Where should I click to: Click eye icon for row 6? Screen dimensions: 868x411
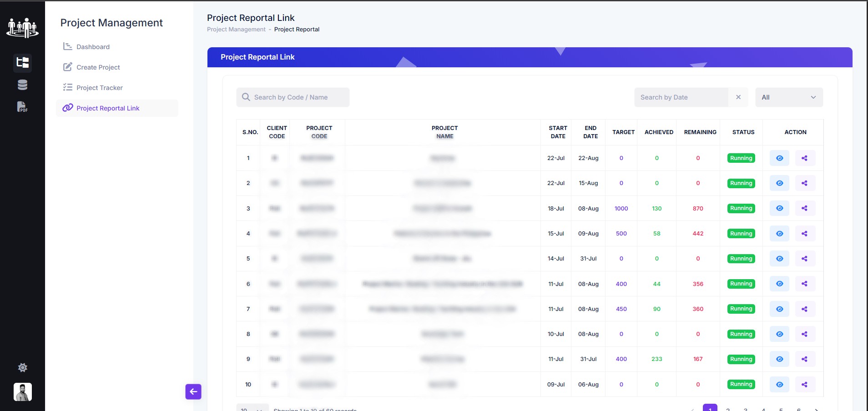pyautogui.click(x=779, y=284)
